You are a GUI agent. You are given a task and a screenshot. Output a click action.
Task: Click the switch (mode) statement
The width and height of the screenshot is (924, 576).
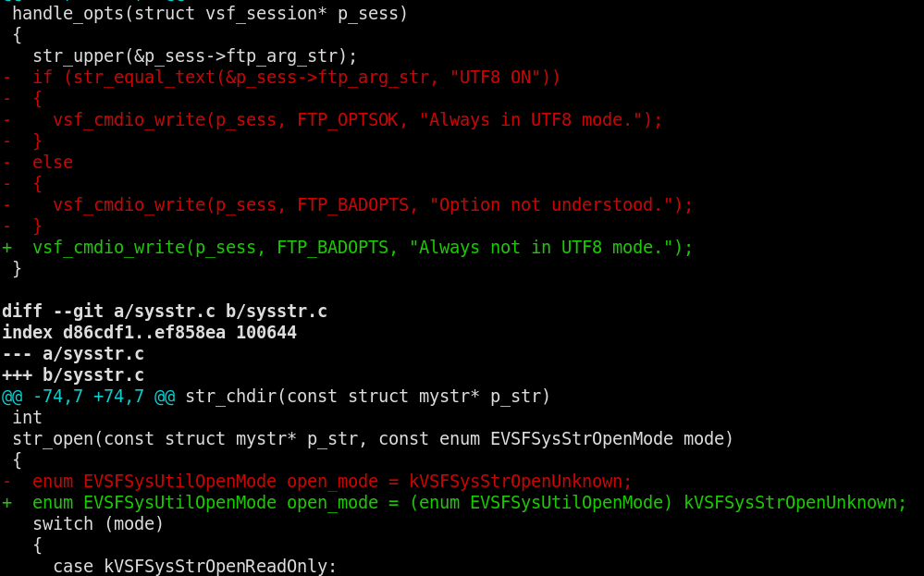[98, 524]
